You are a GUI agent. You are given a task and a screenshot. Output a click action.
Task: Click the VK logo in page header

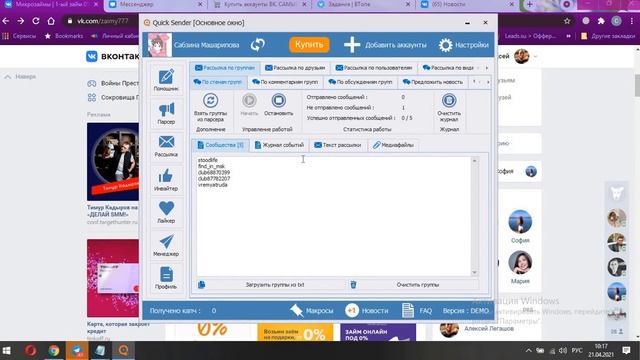(x=92, y=56)
